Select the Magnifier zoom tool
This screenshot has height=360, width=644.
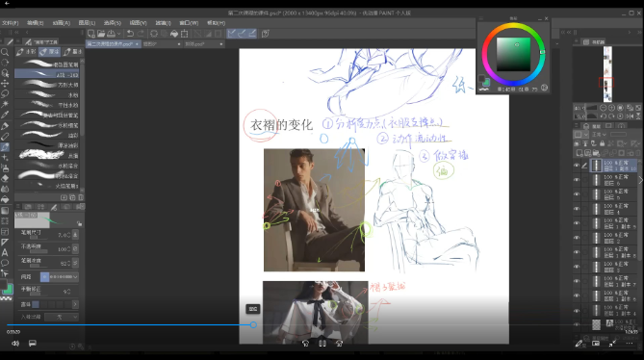coord(5,52)
